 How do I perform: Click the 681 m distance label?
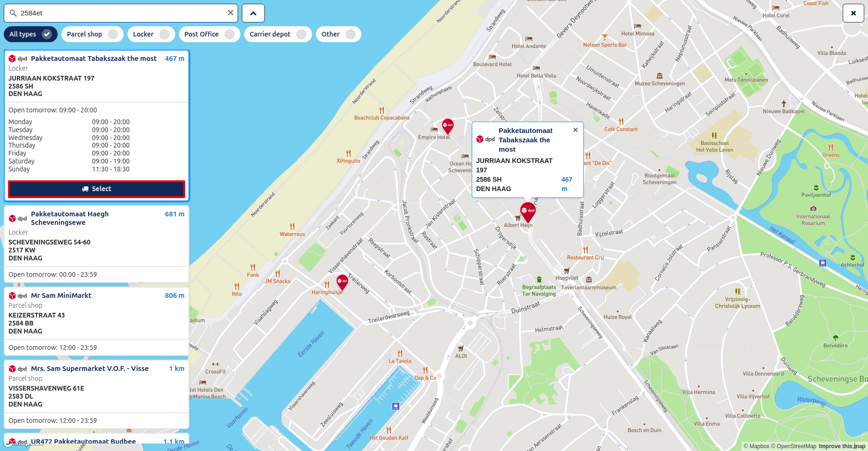(174, 214)
